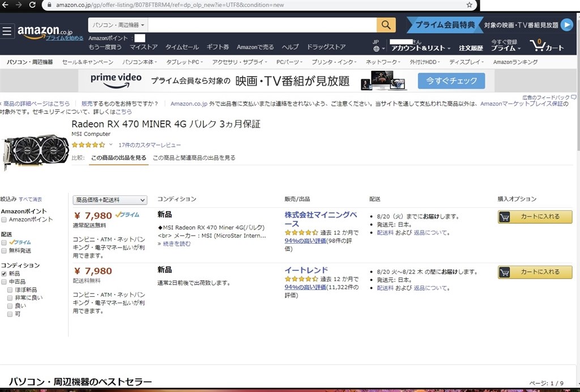Add イートレンド offer to cart
580x392 pixels.
pyautogui.click(x=535, y=272)
